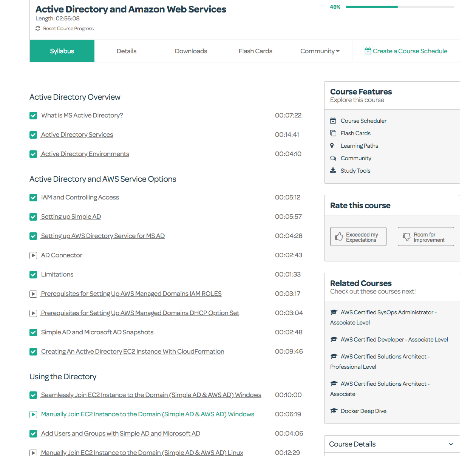This screenshot has width=476, height=456.
Task: Click the course progress bar at 48%
Action: [x=400, y=7]
